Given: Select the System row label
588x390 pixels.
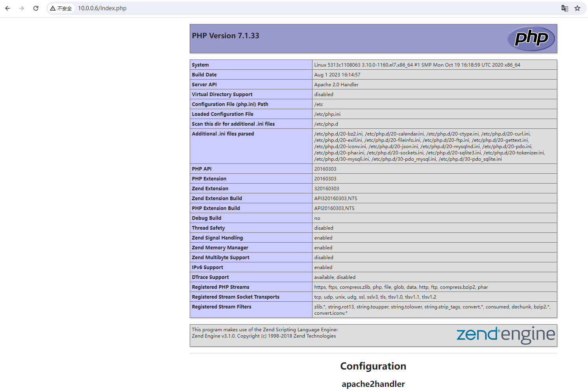Looking at the screenshot, I should click(x=200, y=65).
